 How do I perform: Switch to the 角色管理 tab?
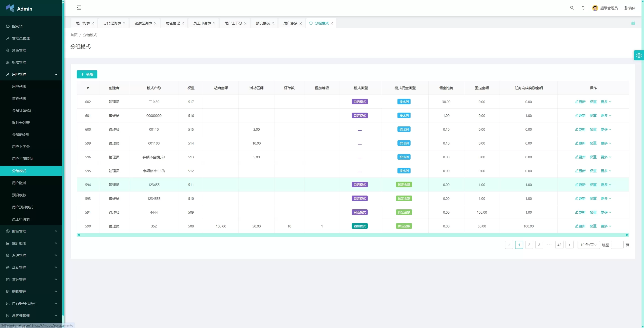point(173,23)
